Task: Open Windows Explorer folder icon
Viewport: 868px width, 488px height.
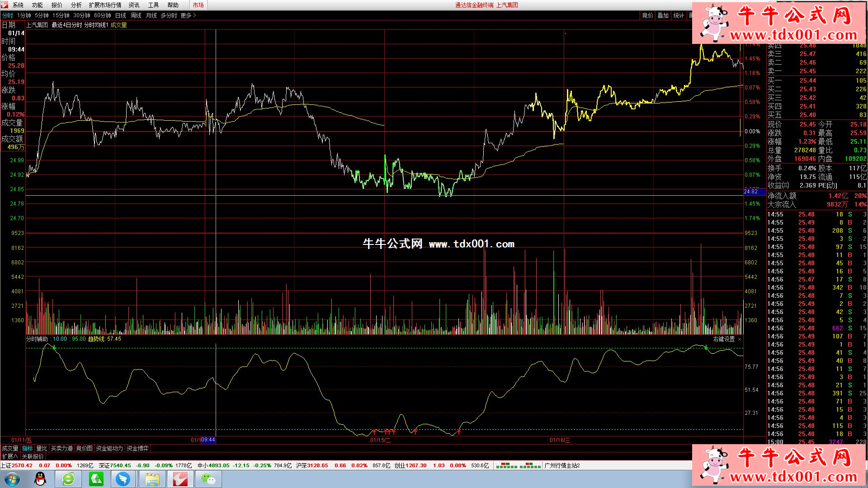Action: point(152,479)
